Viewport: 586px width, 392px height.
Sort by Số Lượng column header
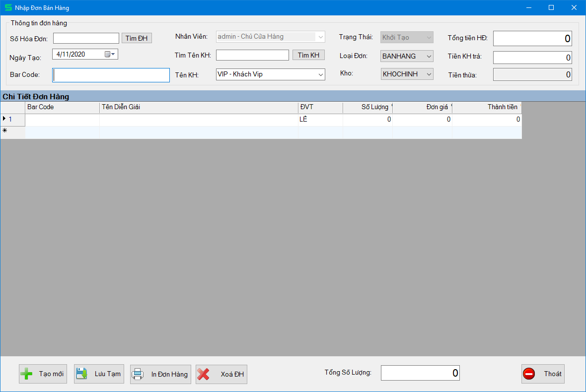pos(367,107)
